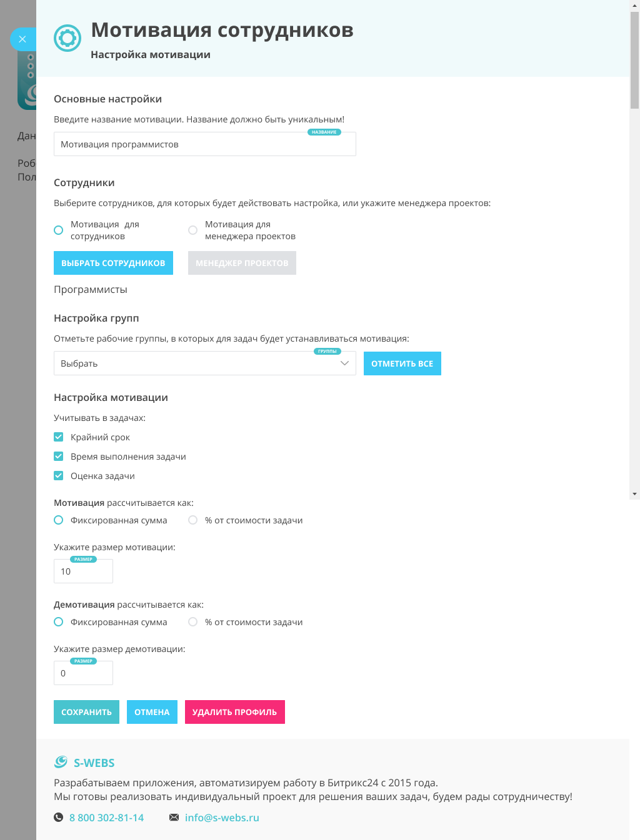Click the envelope email icon
The height and width of the screenshot is (840, 640).
point(174,818)
